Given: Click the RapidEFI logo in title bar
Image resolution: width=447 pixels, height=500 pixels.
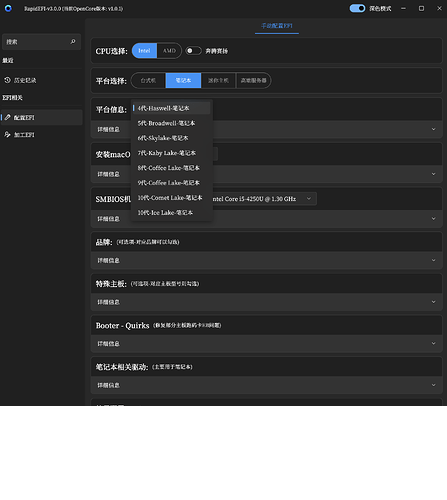Looking at the screenshot, I should point(8,8).
